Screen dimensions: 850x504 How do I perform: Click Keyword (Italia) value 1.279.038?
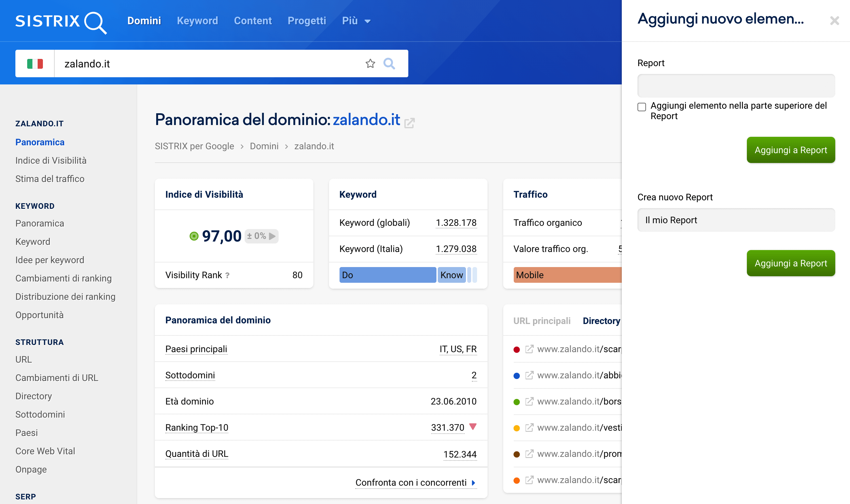456,249
